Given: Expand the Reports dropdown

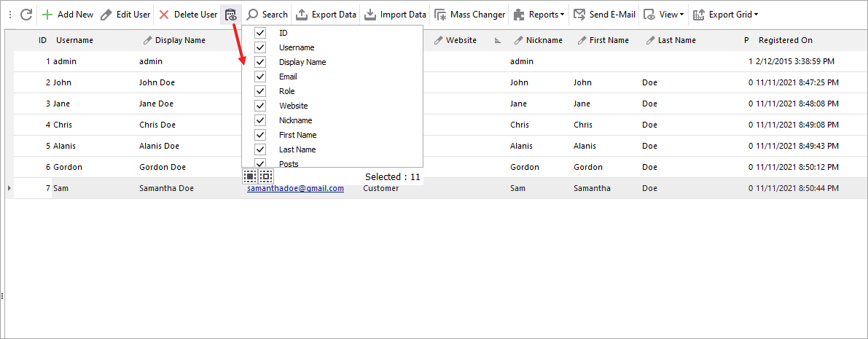Looking at the screenshot, I should 539,15.
